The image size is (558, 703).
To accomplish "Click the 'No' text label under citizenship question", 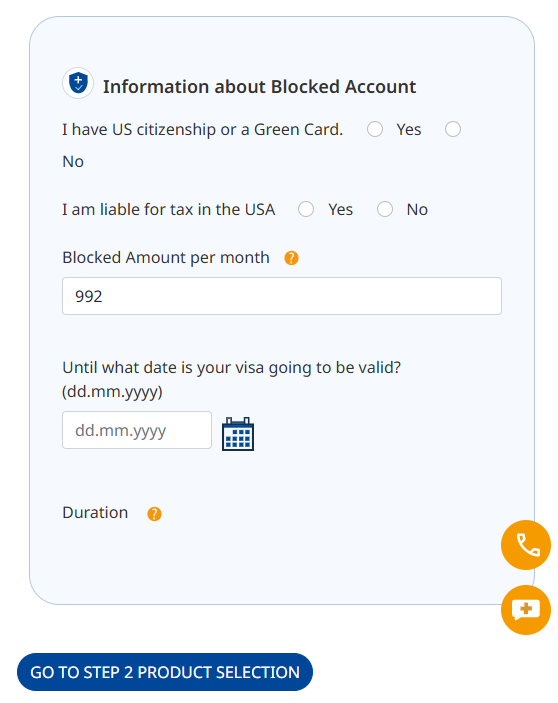I will [x=73, y=161].
